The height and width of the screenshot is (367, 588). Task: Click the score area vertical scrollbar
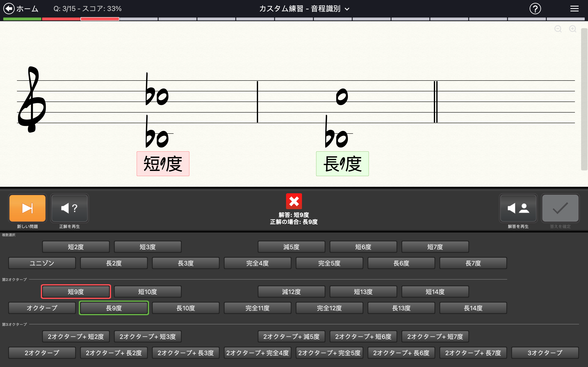tap(584, 99)
